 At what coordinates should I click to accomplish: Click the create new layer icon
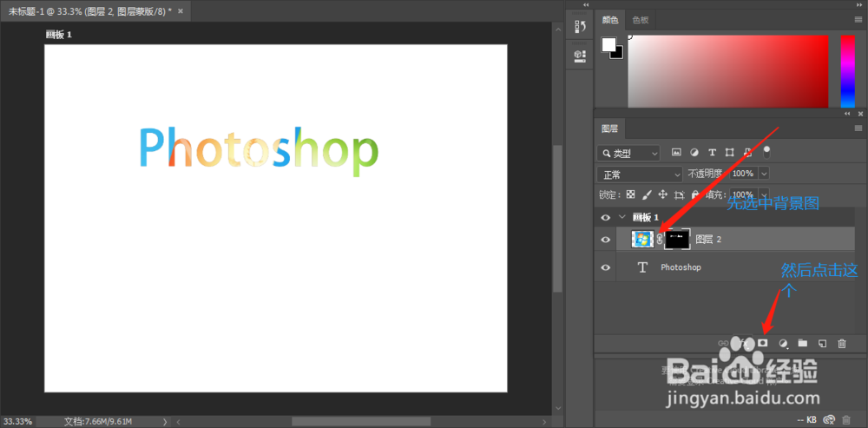click(823, 343)
